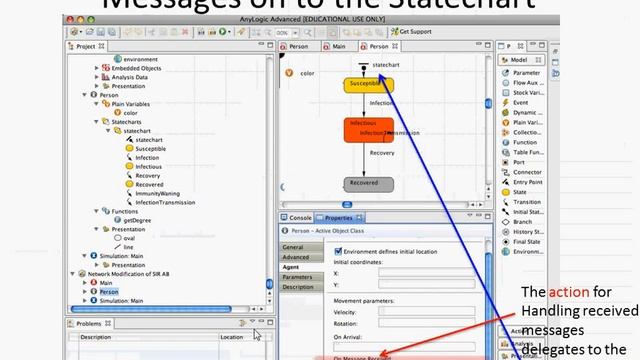
Task: Select the gray Recovered state on the canvas
Action: 369,184
